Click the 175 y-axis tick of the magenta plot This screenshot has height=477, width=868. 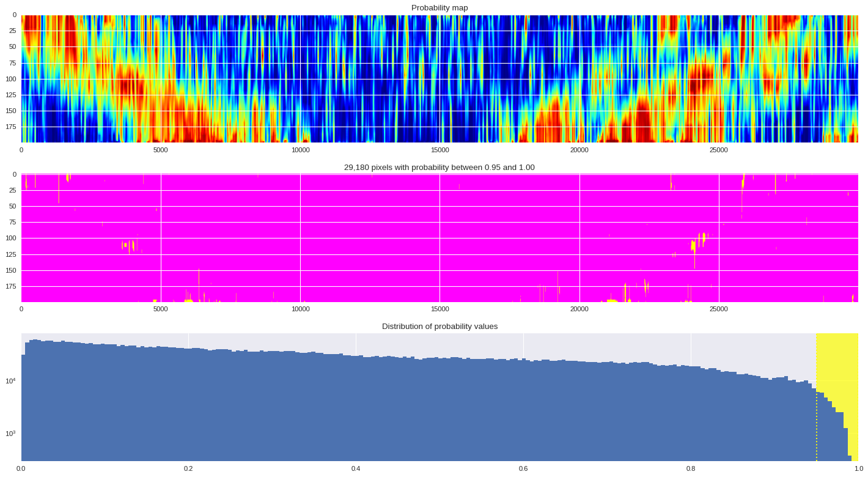[10, 286]
